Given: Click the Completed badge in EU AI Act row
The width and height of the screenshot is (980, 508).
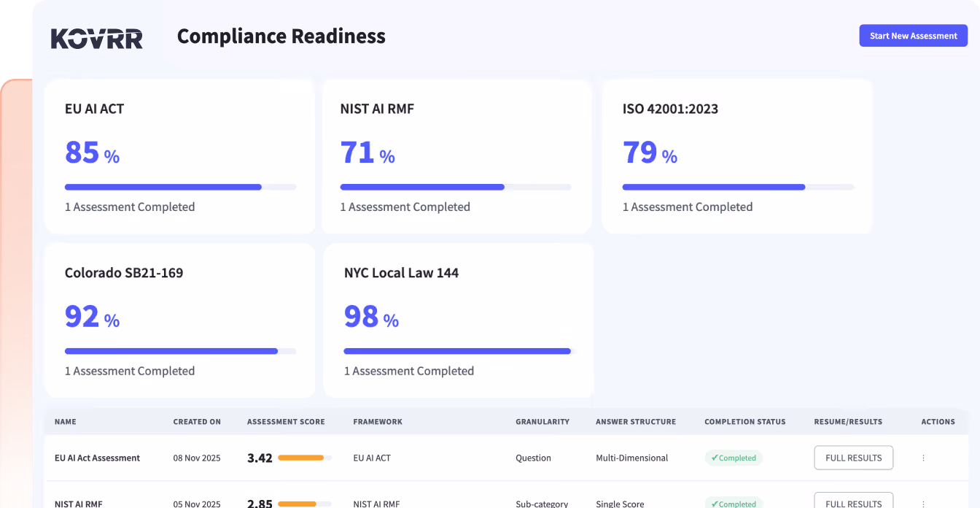Looking at the screenshot, I should [x=734, y=458].
